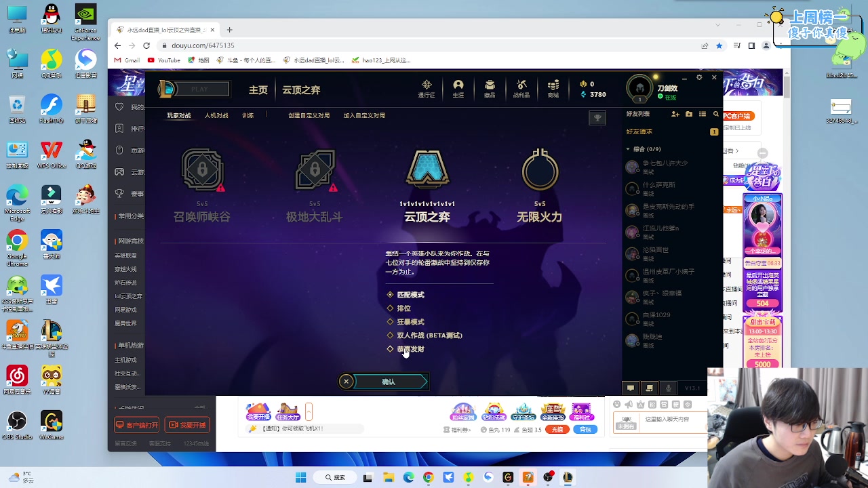Open the 通行证 pass icon
This screenshot has width=868, height=488.
[x=427, y=88]
